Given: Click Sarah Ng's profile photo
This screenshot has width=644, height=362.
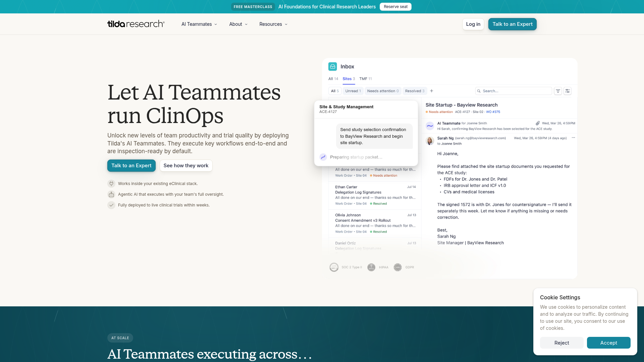Looking at the screenshot, I should [x=430, y=141].
